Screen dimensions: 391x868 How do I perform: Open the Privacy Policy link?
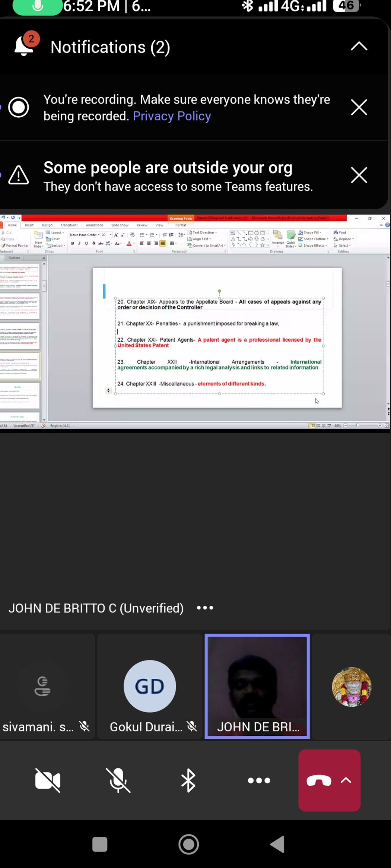point(172,116)
